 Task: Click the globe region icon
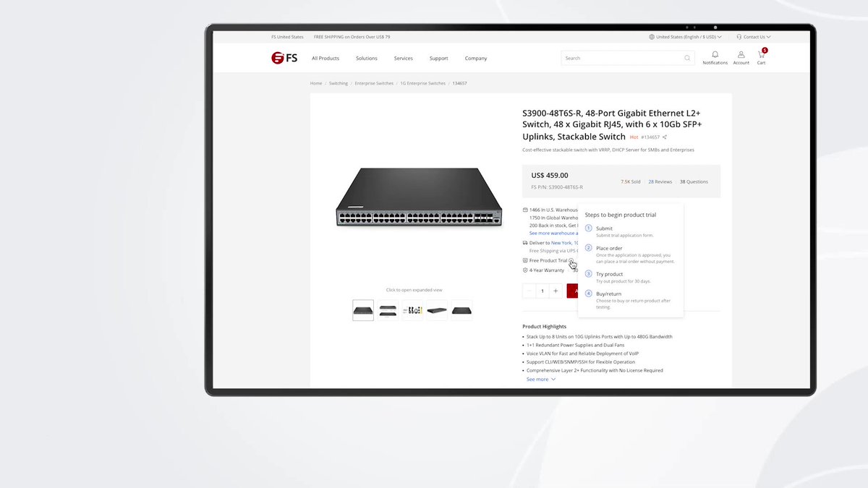(652, 36)
